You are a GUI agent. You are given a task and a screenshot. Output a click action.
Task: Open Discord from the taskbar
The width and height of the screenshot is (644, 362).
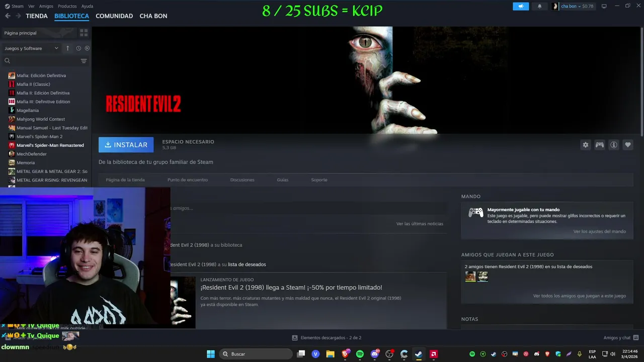374,354
